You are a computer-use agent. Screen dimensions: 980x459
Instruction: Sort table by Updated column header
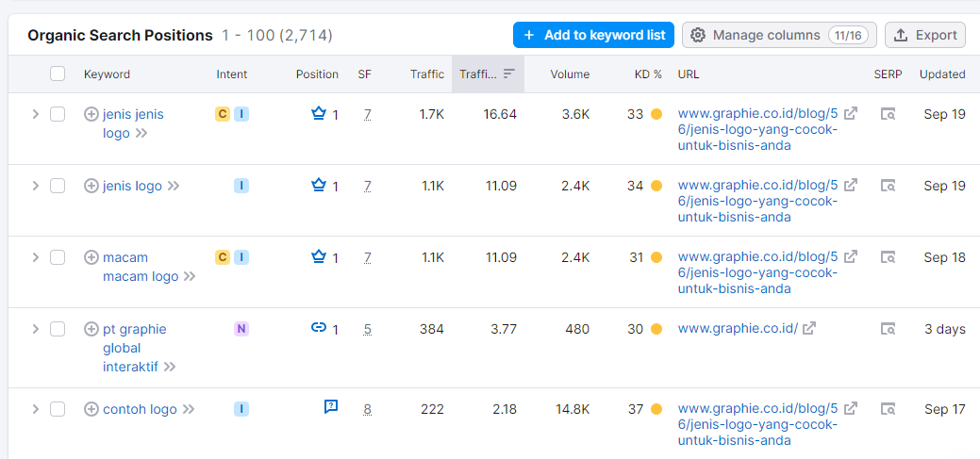pyautogui.click(x=942, y=74)
